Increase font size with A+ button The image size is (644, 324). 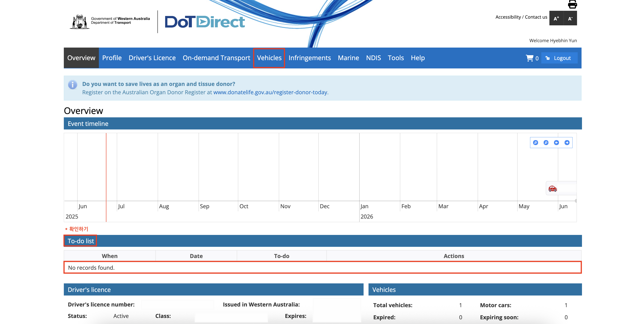[x=556, y=18]
